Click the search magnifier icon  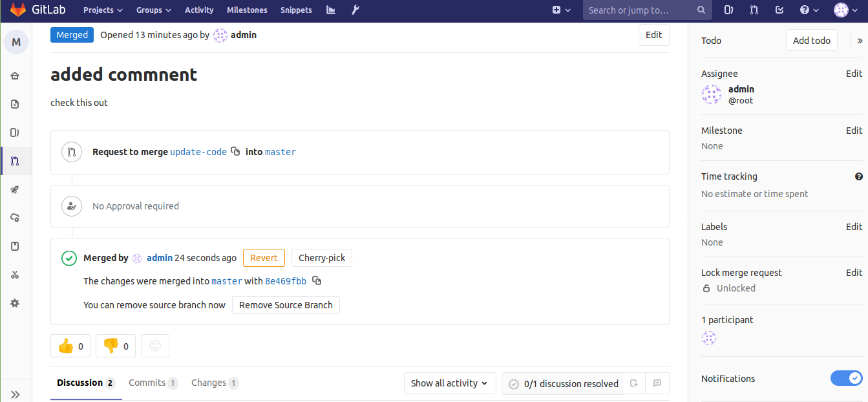tap(701, 10)
